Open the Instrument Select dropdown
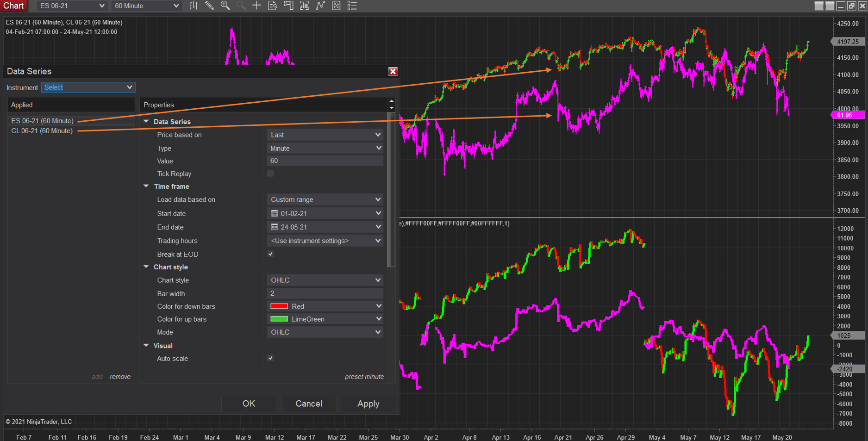868x441 pixels. tap(88, 87)
